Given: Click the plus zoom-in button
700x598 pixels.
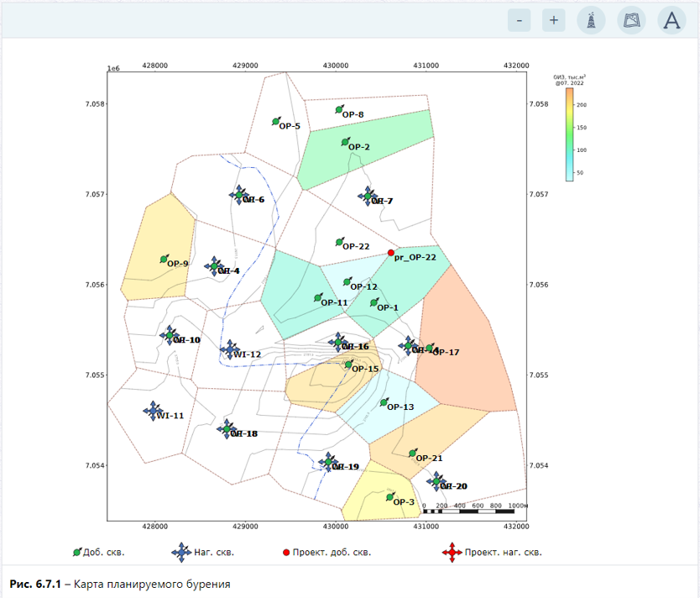Looking at the screenshot, I should [x=554, y=20].
